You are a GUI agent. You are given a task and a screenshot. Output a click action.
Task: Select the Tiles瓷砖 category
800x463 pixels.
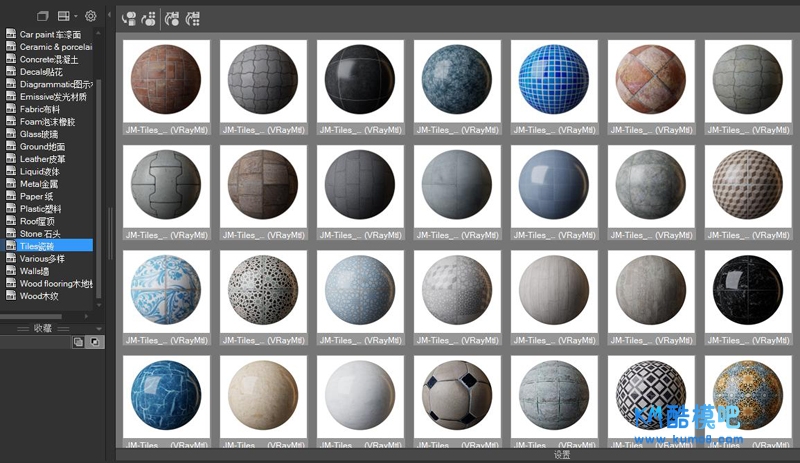point(42,246)
